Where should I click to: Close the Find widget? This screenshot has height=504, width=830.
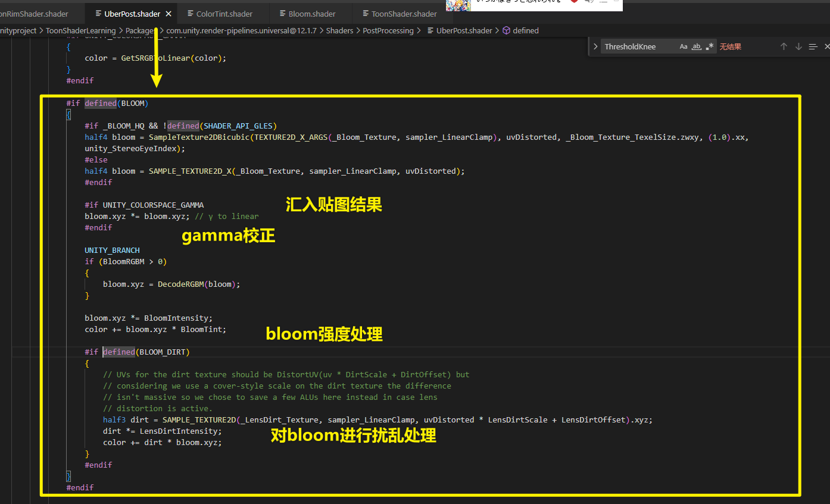827,46
